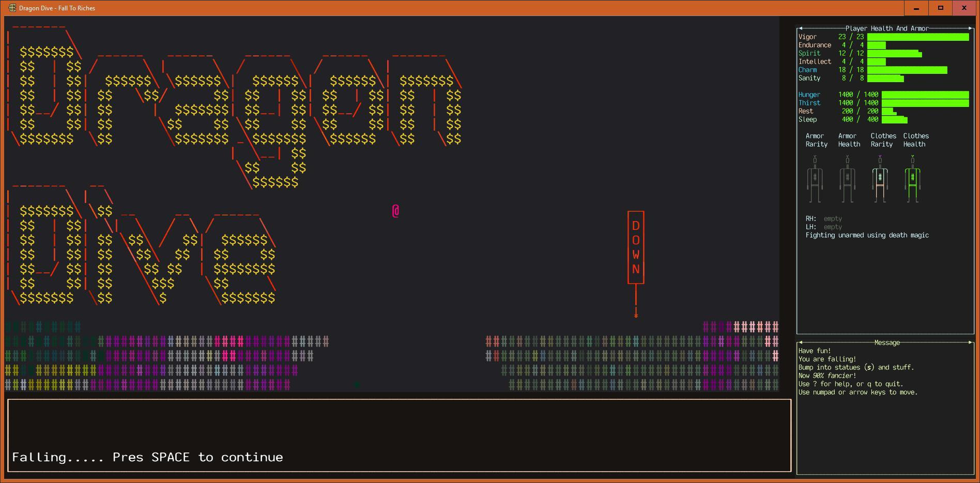Click the red DOWN sign
This screenshot has width=980, height=483.
636,247
